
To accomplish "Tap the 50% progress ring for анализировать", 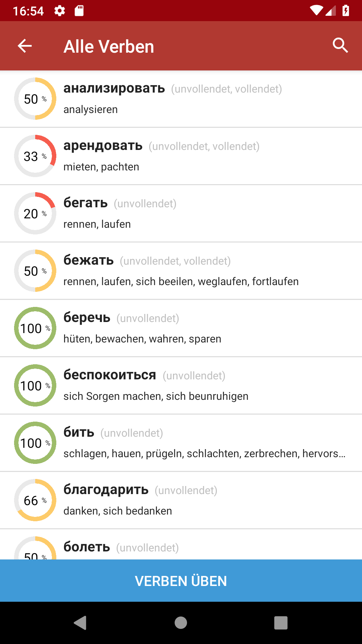I will (35, 99).
